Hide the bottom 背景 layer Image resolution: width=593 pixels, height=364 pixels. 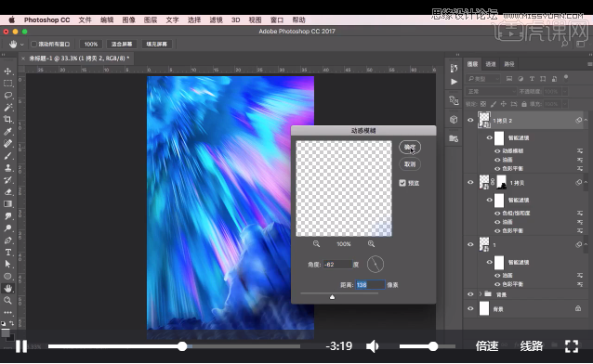(x=470, y=308)
